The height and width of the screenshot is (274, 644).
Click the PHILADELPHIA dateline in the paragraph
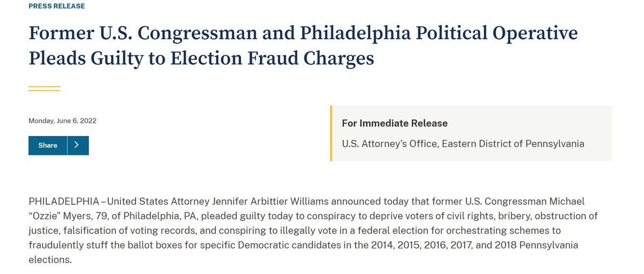tap(63, 202)
